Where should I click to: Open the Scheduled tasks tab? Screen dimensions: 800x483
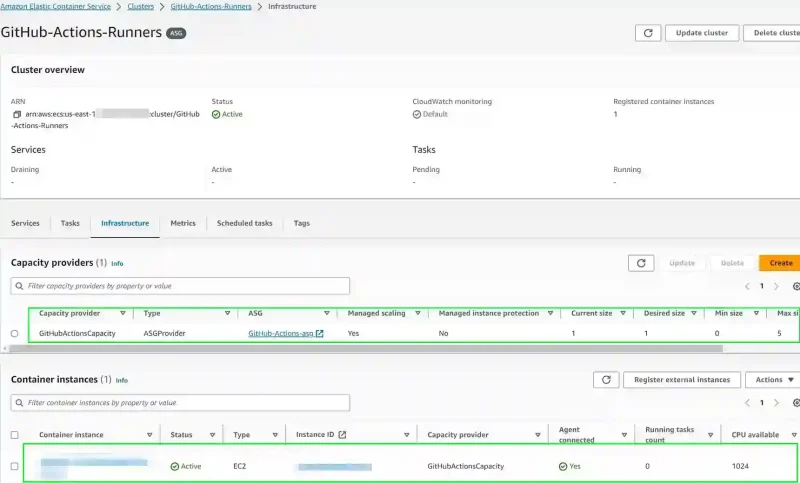(244, 223)
